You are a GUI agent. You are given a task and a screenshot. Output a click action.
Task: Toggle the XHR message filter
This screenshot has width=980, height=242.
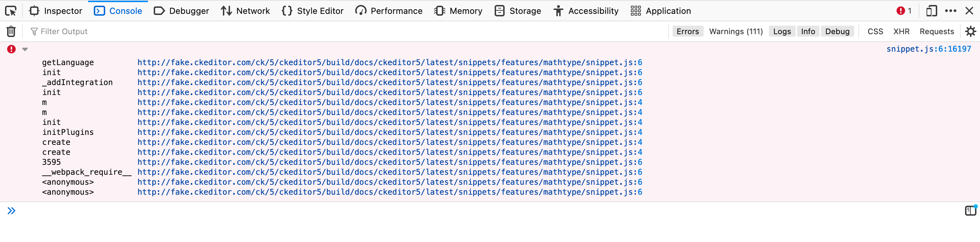click(x=901, y=31)
